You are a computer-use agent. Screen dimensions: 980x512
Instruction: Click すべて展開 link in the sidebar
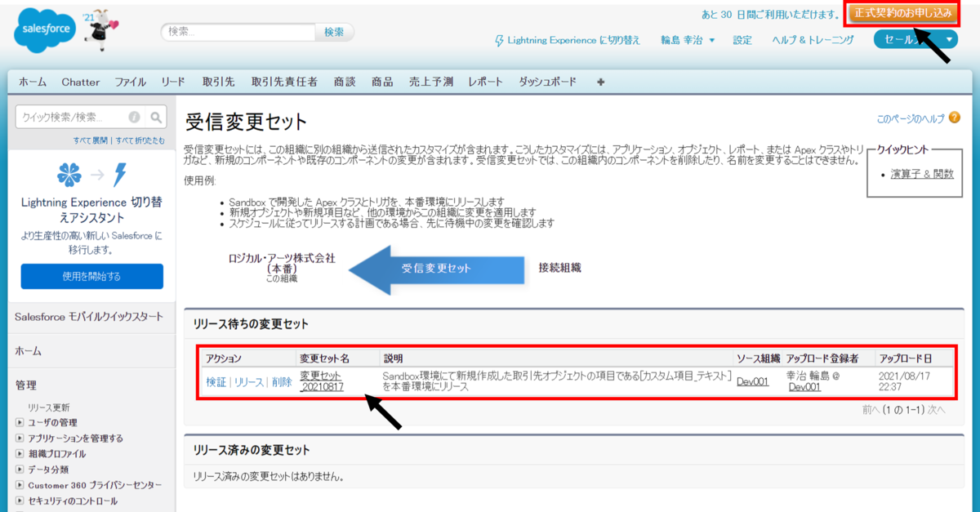[x=91, y=140]
